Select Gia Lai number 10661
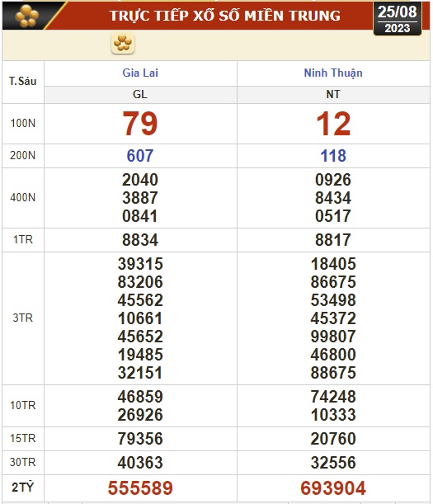The width and height of the screenshot is (433, 504). pyautogui.click(x=140, y=318)
